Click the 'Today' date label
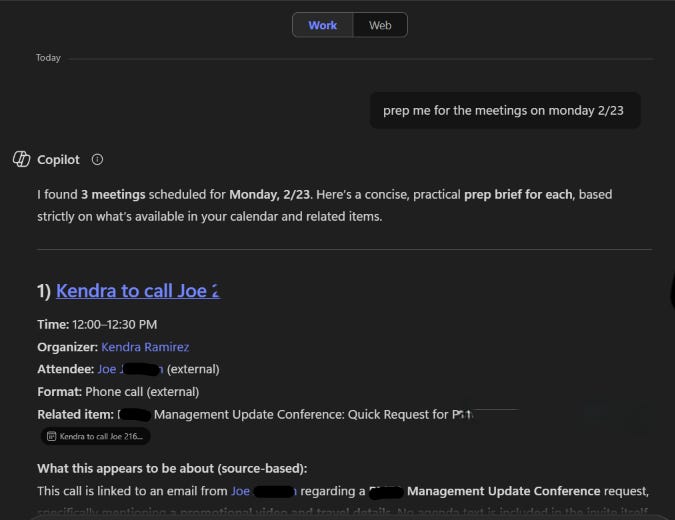Image resolution: width=675 pixels, height=520 pixels. point(48,58)
